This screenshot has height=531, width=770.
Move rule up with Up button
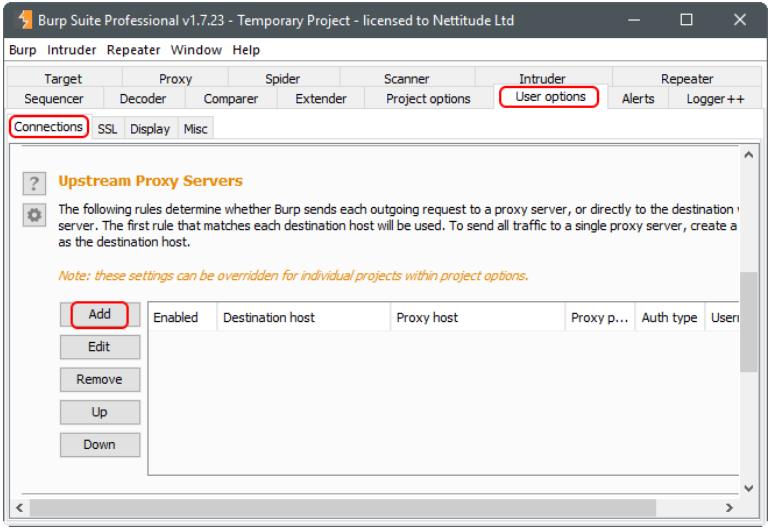point(99,412)
